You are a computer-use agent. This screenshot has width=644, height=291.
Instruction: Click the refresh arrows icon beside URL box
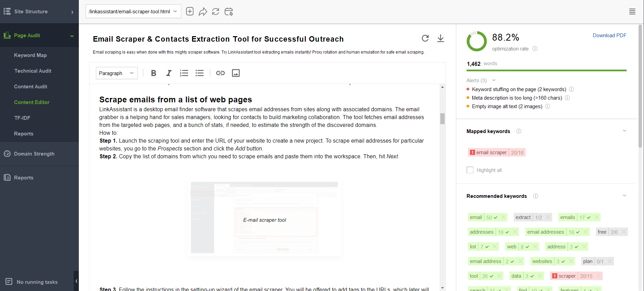(216, 12)
